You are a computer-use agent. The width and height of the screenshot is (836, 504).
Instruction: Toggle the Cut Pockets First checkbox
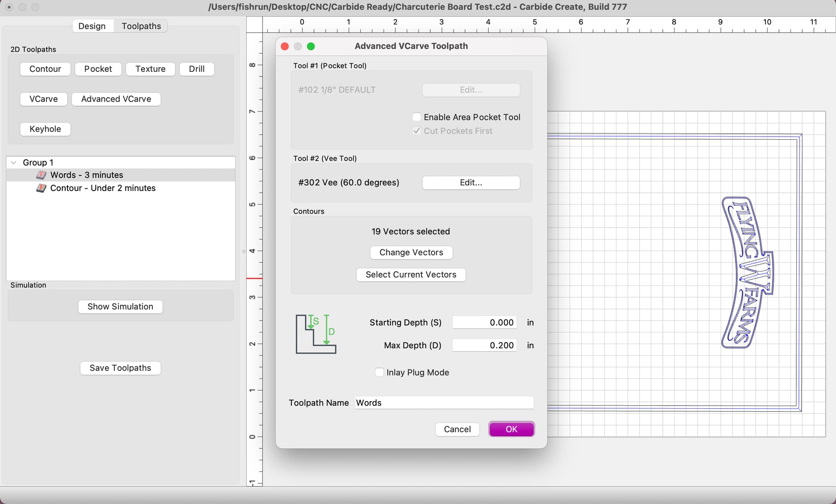(x=417, y=131)
